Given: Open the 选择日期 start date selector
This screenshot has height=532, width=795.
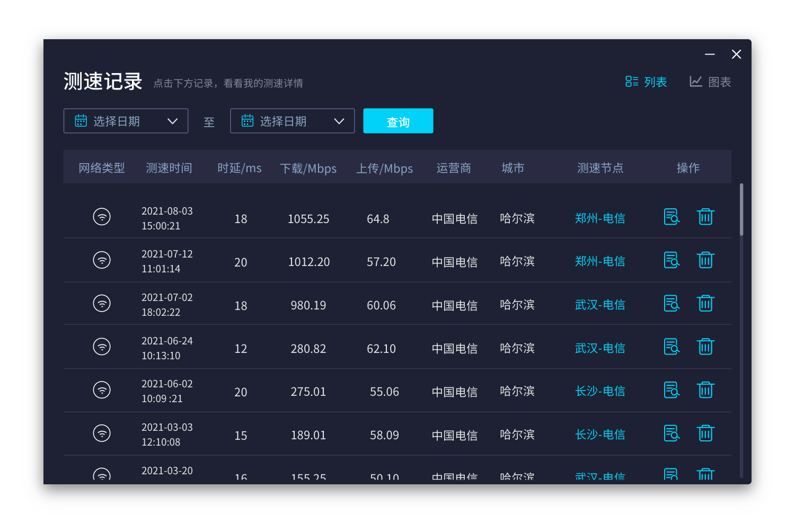Looking at the screenshot, I should pos(117,121).
